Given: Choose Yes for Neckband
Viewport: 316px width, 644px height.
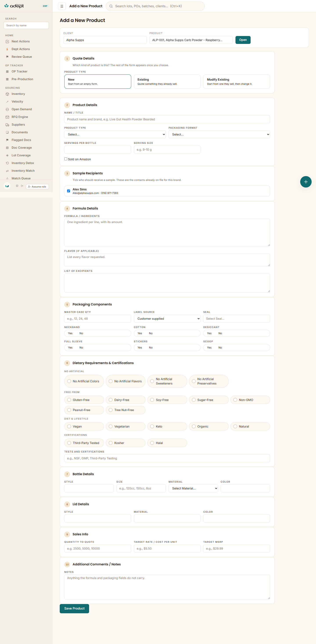Looking at the screenshot, I should [70, 333].
